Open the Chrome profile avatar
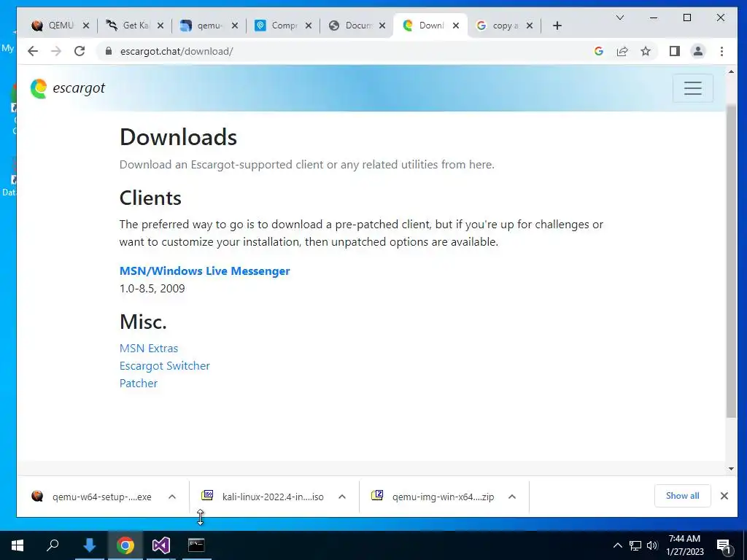This screenshot has width=747, height=560. click(x=698, y=52)
